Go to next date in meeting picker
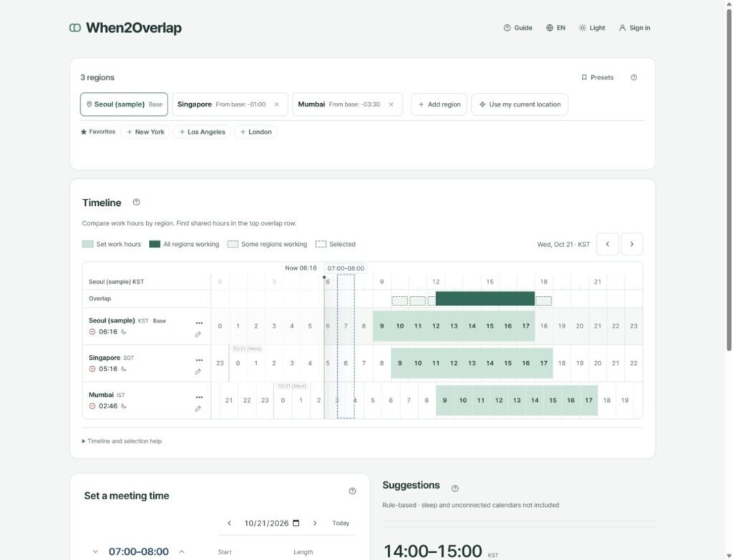The image size is (733, 560). (315, 523)
